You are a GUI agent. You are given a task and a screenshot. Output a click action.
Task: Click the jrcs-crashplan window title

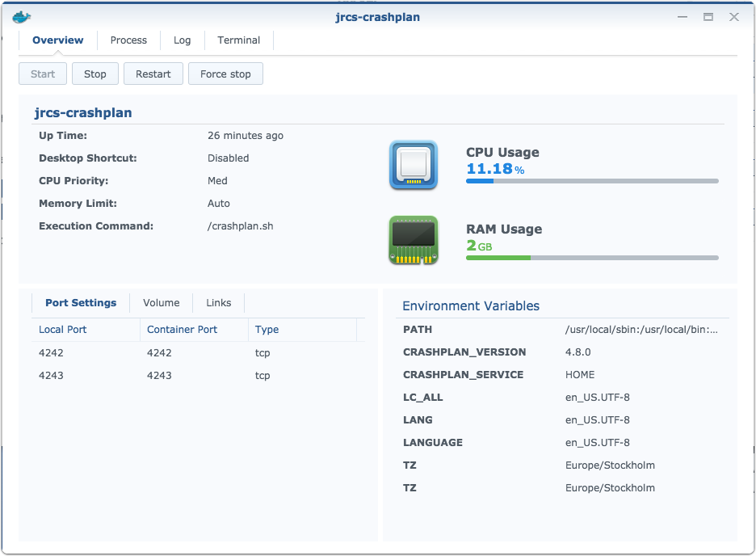pos(377,17)
